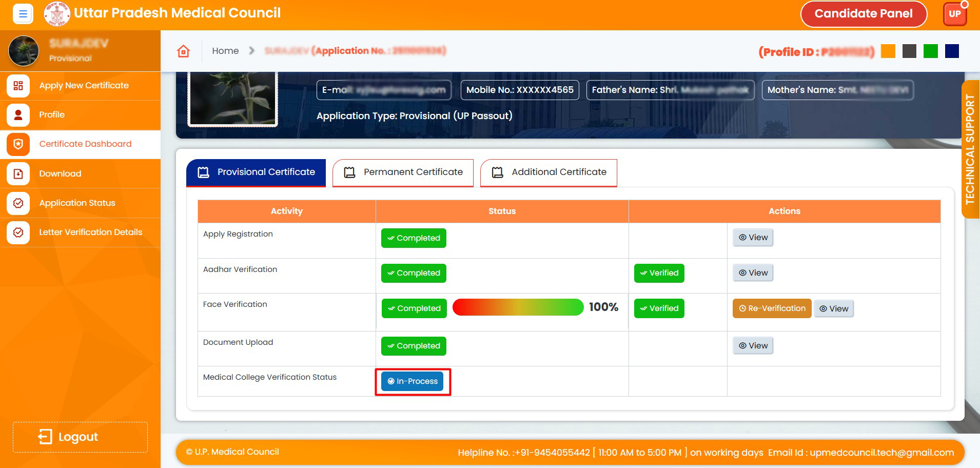Image resolution: width=980 pixels, height=468 pixels.
Task: Click the Logout button
Action: tap(80, 437)
